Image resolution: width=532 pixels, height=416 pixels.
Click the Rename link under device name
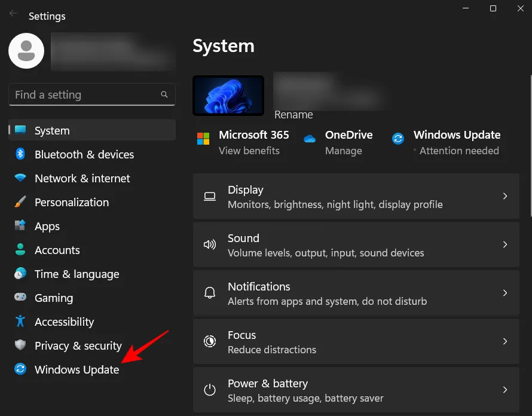coord(293,114)
